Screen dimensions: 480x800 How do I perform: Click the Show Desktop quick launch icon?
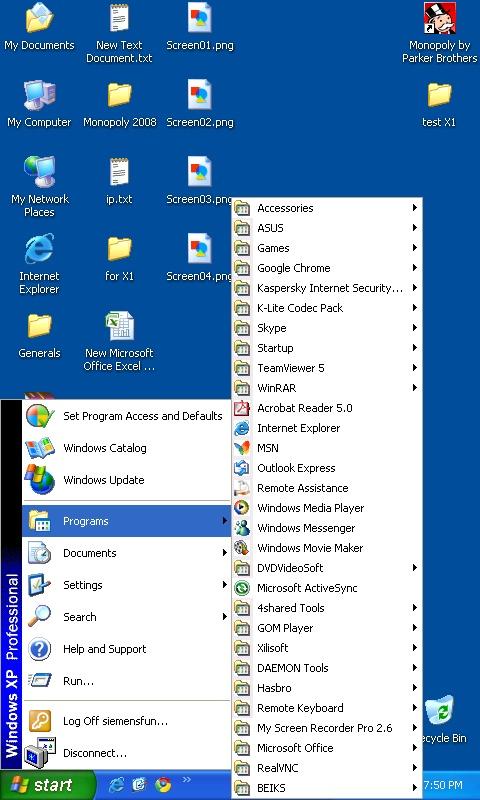tap(139, 784)
